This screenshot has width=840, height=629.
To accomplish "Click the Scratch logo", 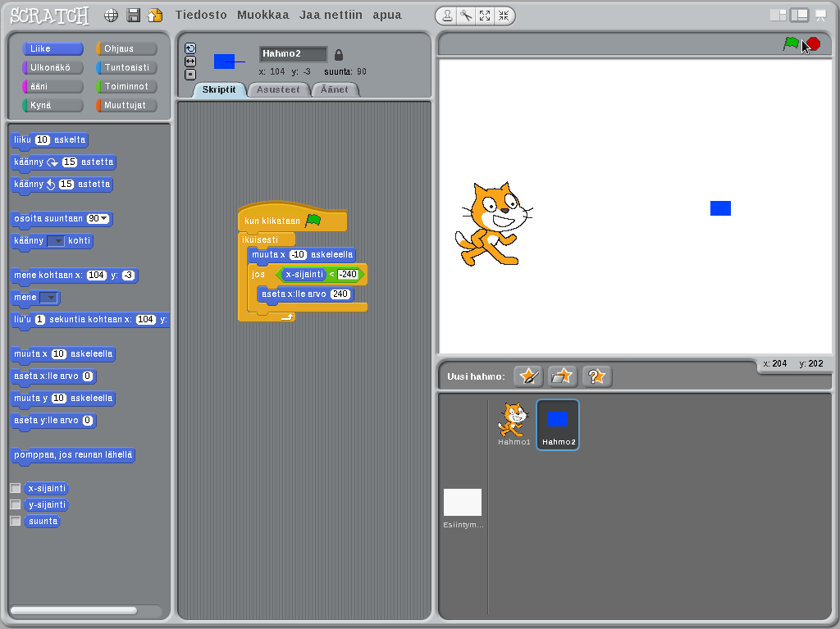I will (49, 16).
